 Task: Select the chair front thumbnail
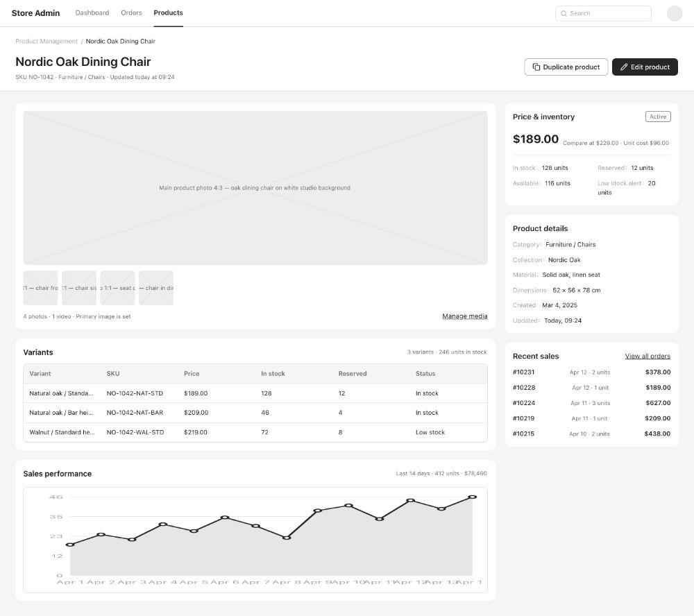[40, 288]
